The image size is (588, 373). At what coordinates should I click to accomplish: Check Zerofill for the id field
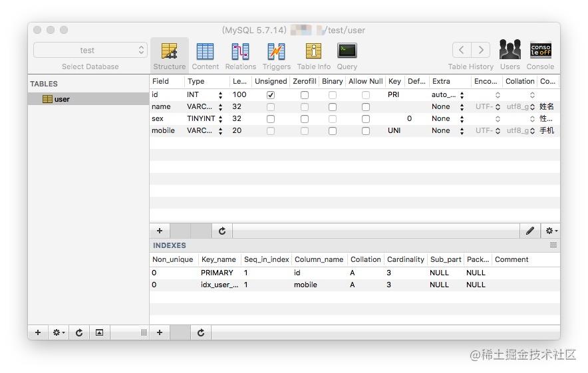point(305,95)
